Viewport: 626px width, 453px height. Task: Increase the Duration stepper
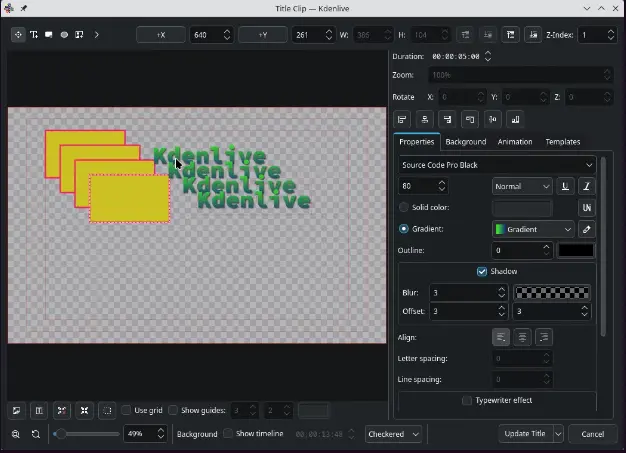coord(488,53)
